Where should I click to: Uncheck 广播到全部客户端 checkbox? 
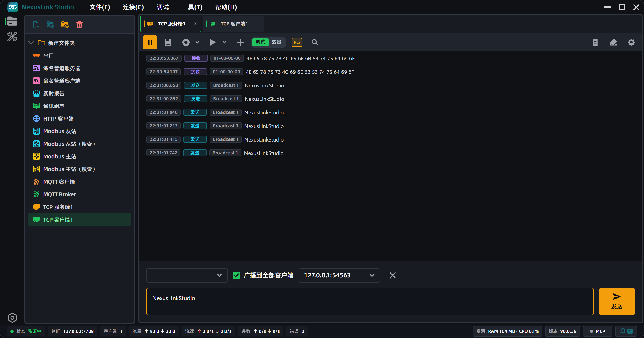(237, 275)
